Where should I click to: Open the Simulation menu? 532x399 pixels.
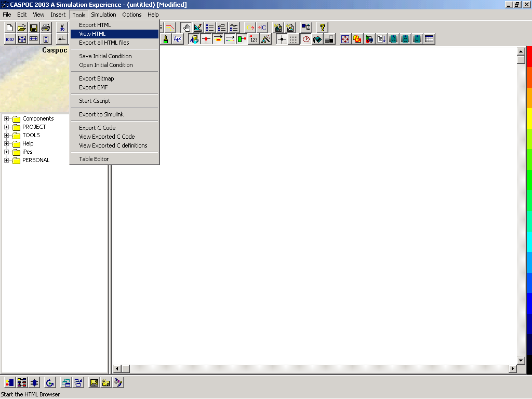[103, 15]
